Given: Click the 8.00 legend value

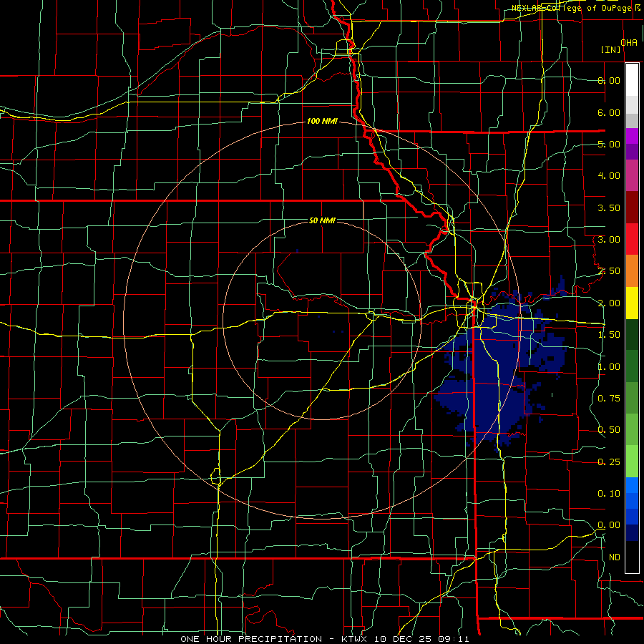Looking at the screenshot, I should (609, 80).
